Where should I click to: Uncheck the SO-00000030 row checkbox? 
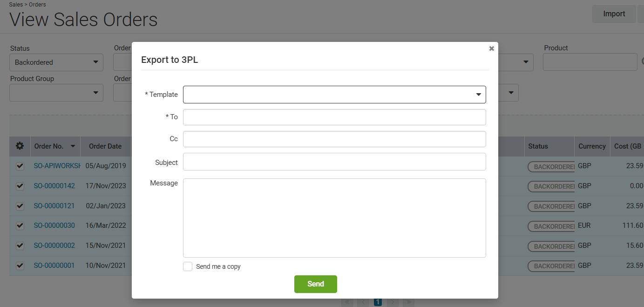pos(20,225)
